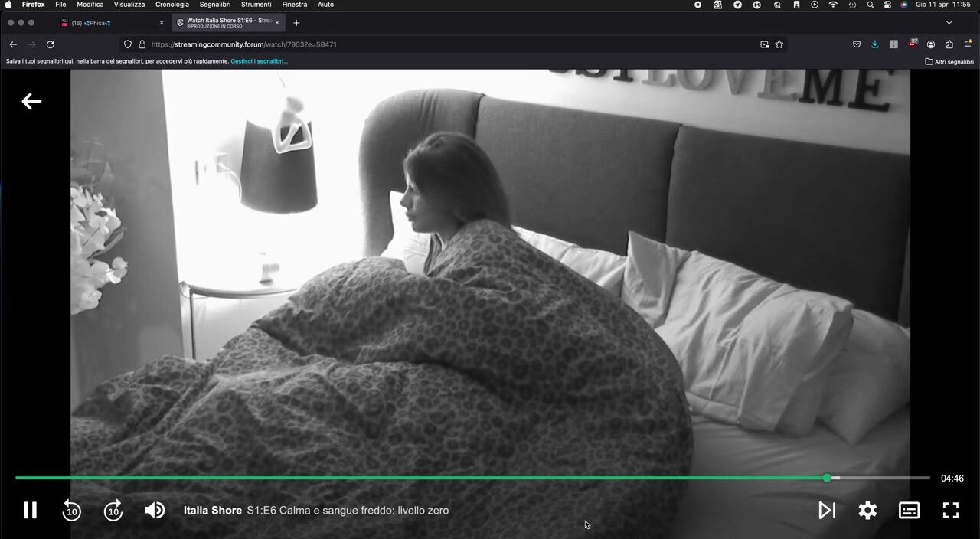
Task: Show site security lock info
Action: pos(142,44)
